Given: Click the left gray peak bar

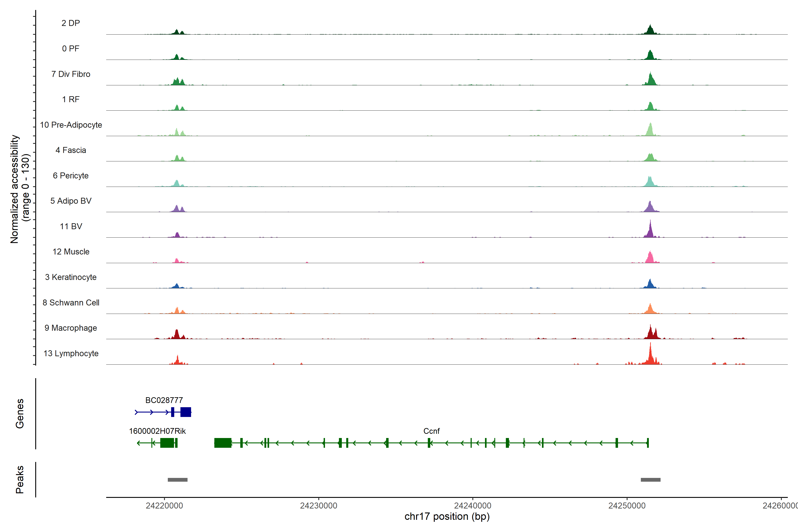Looking at the screenshot, I should click(x=178, y=480).
